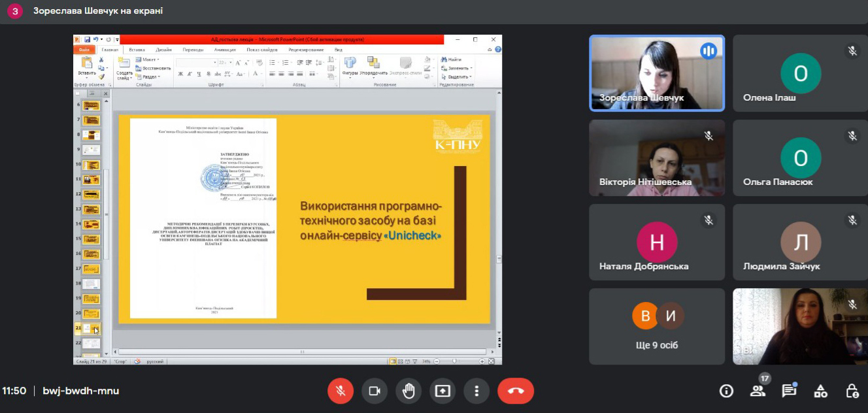Open the meeting details info icon
The image size is (868, 413).
726,391
